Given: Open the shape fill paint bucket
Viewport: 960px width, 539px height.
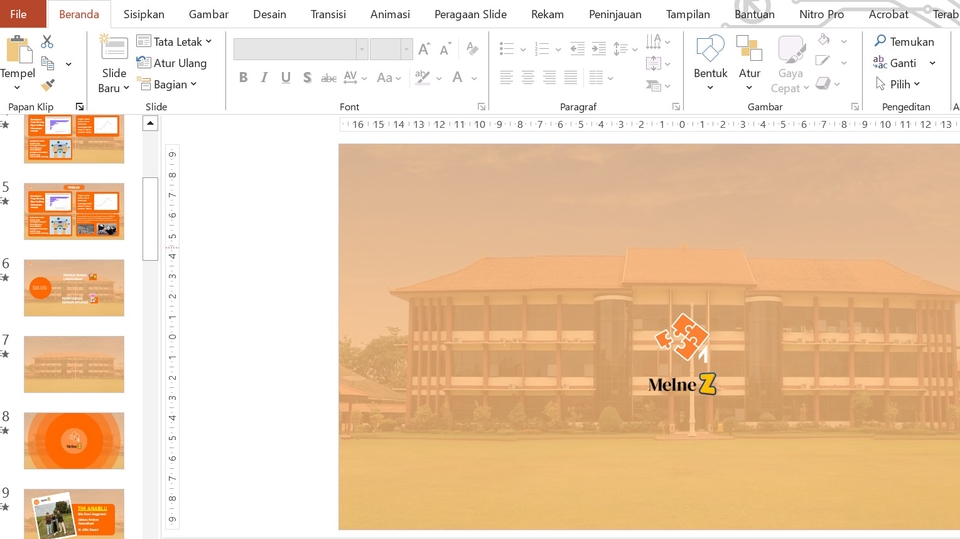Looking at the screenshot, I should pyautogui.click(x=824, y=40).
